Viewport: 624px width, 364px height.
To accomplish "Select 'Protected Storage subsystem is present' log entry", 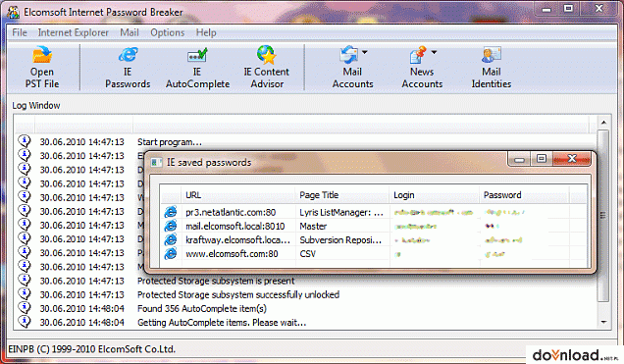I will [216, 281].
